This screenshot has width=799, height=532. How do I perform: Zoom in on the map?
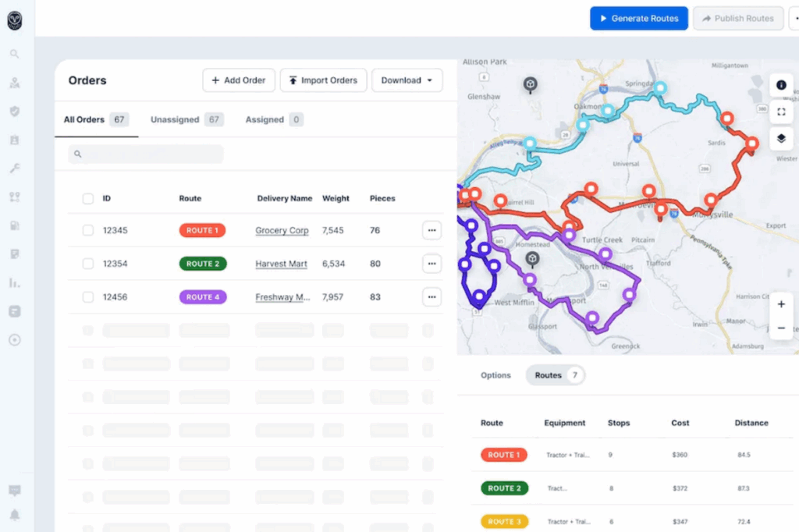(780, 304)
